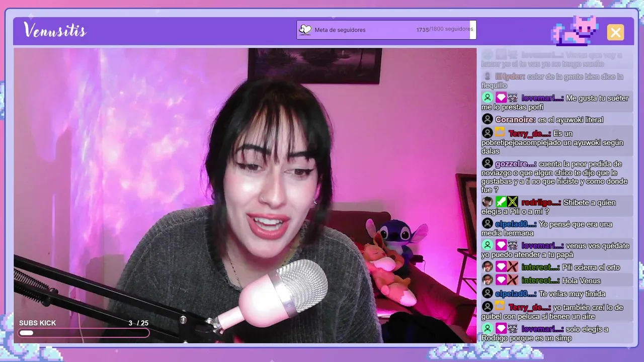Click the red X badge beside 'Hola Venus'
644x362 pixels.
click(513, 280)
